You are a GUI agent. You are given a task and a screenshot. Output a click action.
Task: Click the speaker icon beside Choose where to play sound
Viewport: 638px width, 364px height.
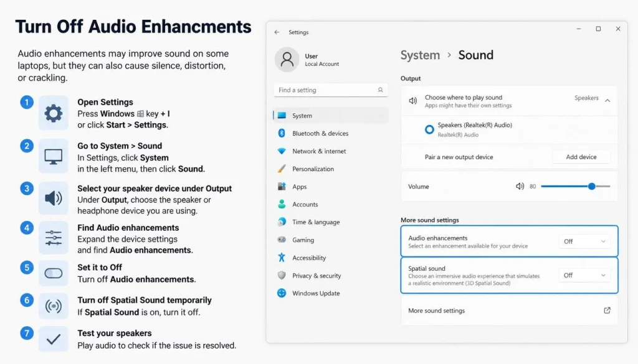[413, 101]
